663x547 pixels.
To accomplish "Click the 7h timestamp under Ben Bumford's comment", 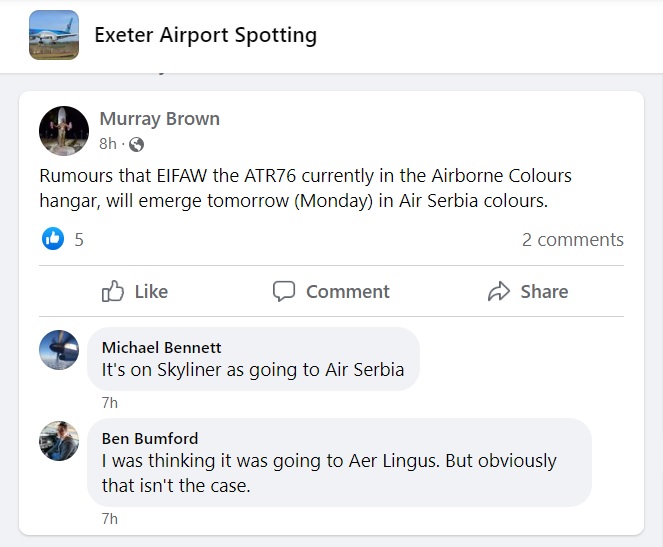I will coord(110,518).
